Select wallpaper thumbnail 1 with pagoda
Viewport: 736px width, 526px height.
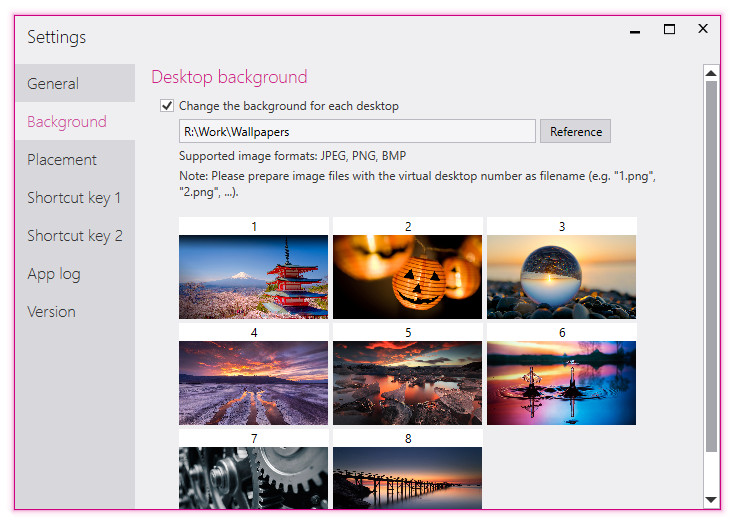[x=253, y=277]
